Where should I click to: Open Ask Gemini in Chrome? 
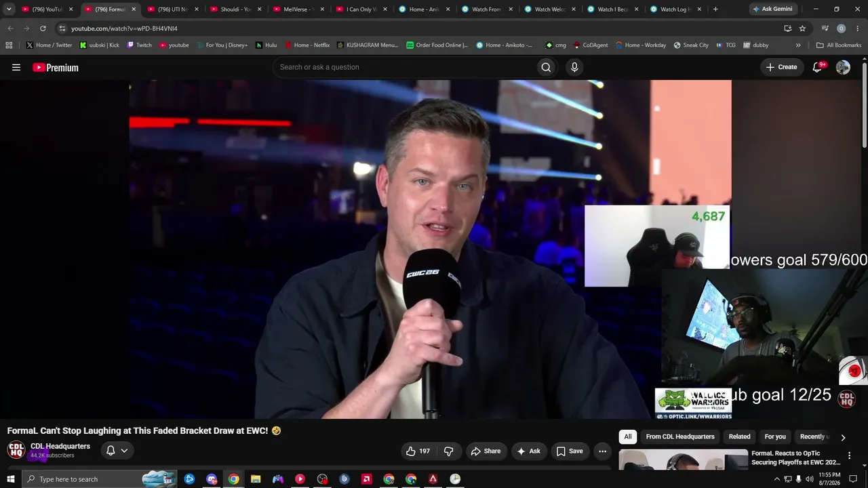(772, 9)
